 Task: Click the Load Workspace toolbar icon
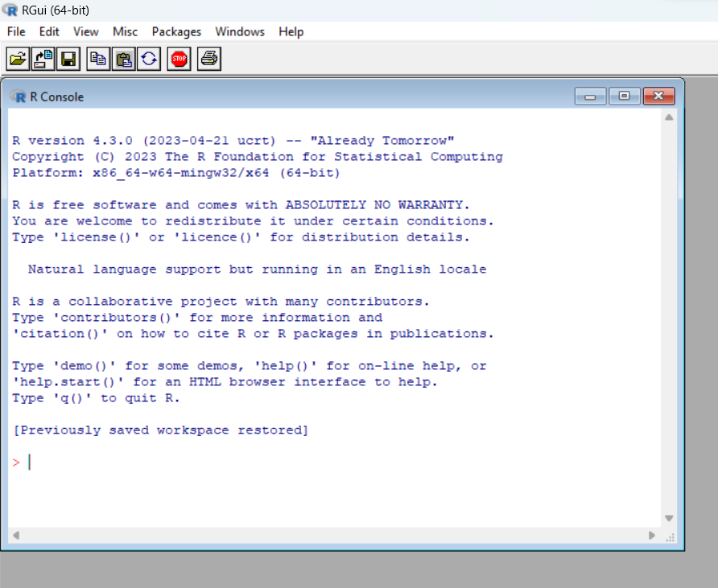pyautogui.click(x=43, y=59)
